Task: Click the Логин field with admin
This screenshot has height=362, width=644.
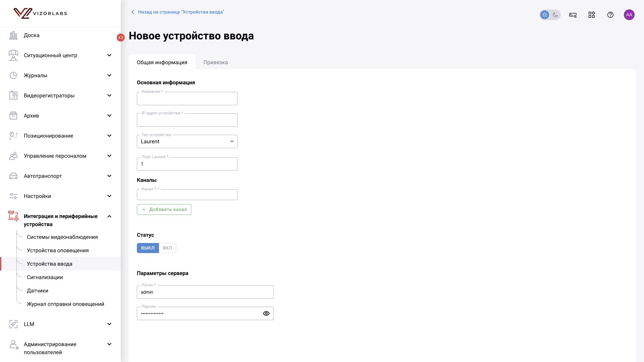Action: (205, 292)
